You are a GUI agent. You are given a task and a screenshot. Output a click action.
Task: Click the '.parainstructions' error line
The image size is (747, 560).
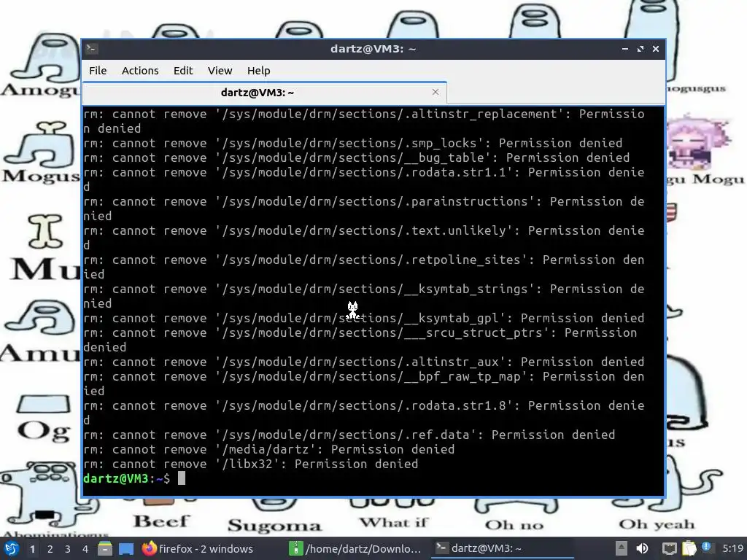click(364, 209)
